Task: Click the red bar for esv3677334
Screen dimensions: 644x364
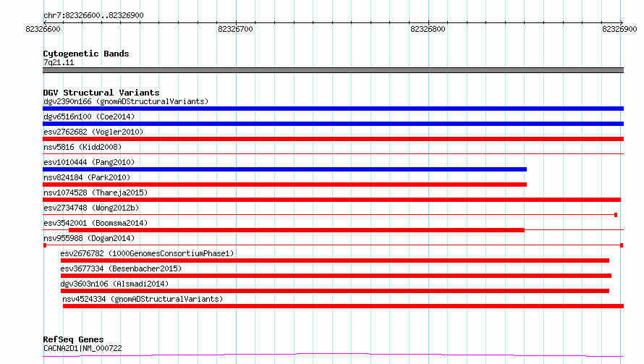Action: click(x=336, y=276)
